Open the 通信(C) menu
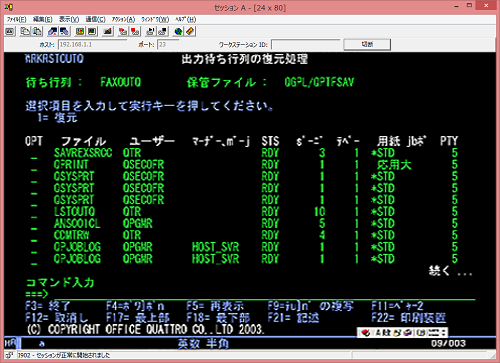 click(x=96, y=19)
